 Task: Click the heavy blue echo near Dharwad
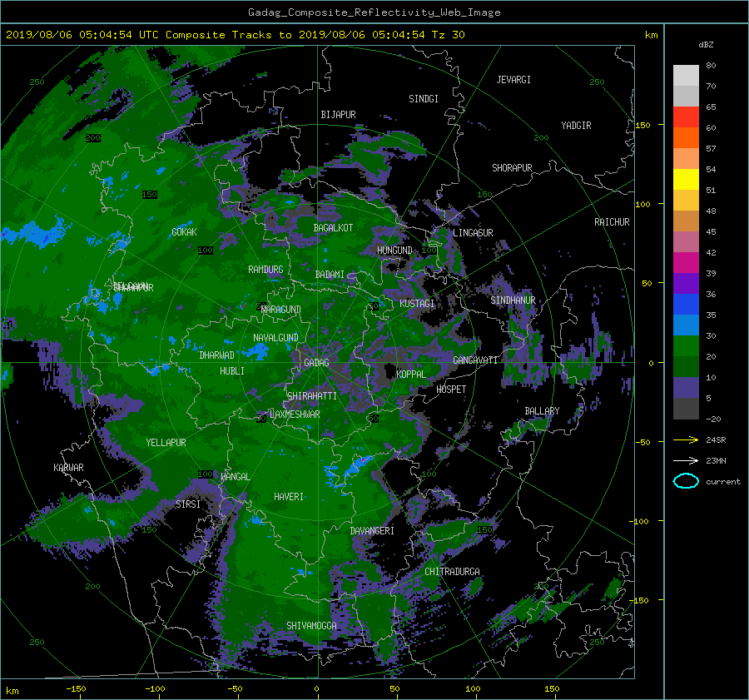[x=255, y=351]
